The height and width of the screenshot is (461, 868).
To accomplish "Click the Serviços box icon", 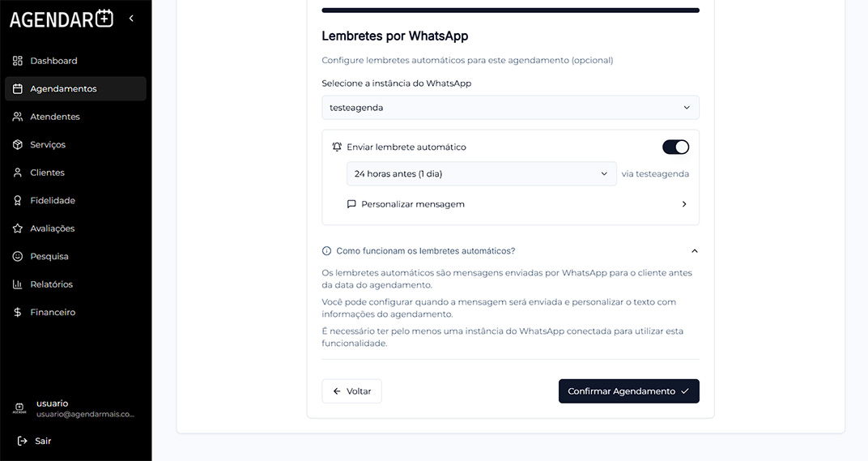I will pos(18,144).
